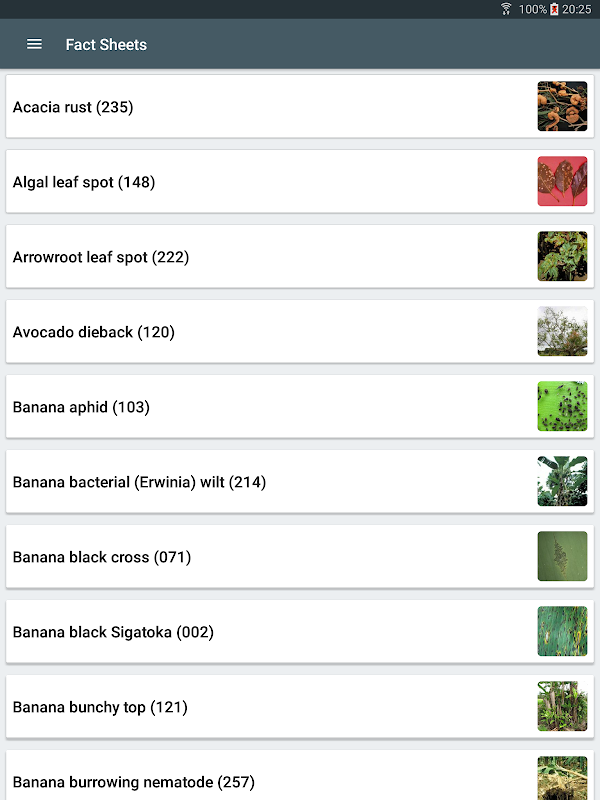Open Algal leaf spot (148) fact sheet
The image size is (600, 800).
pos(300,181)
